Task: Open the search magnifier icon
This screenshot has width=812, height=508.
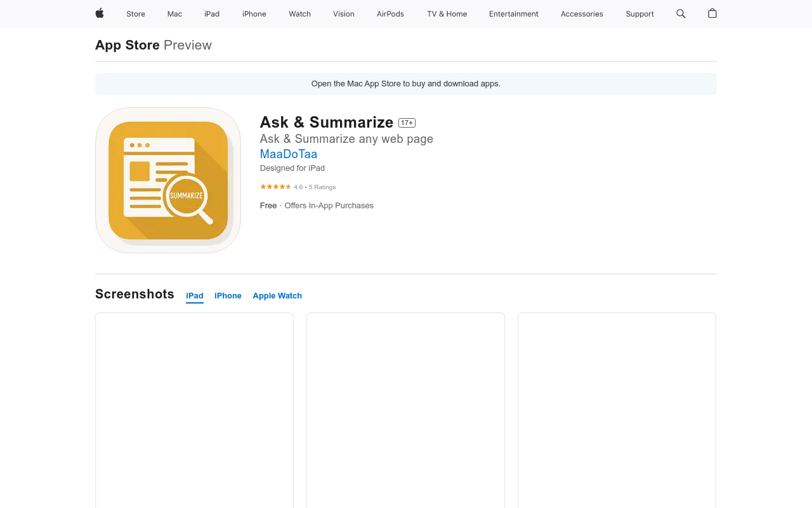Action: [x=681, y=13]
